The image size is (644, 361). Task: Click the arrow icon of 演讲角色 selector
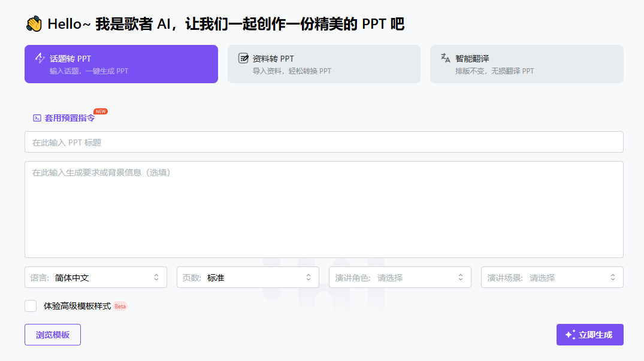[x=461, y=277]
